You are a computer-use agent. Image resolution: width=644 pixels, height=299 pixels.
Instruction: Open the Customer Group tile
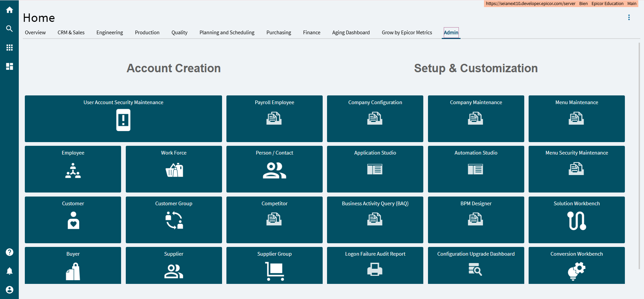174,220
